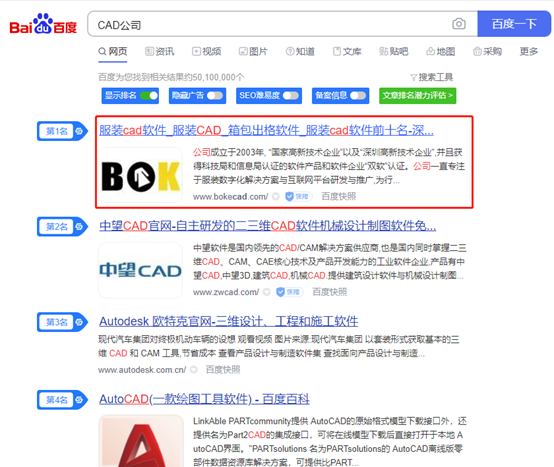Click the 中望CAD logo thumbnail
The height and width of the screenshot is (467, 554).
tap(141, 270)
